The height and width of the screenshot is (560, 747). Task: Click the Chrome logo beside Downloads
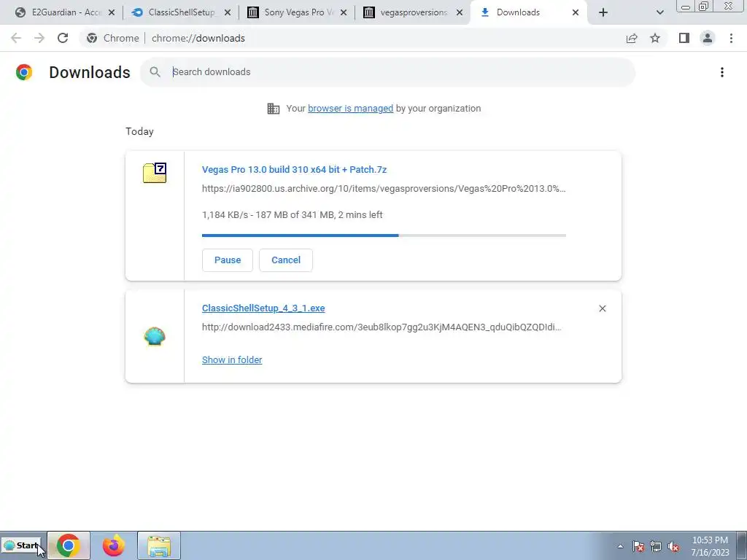[24, 72]
